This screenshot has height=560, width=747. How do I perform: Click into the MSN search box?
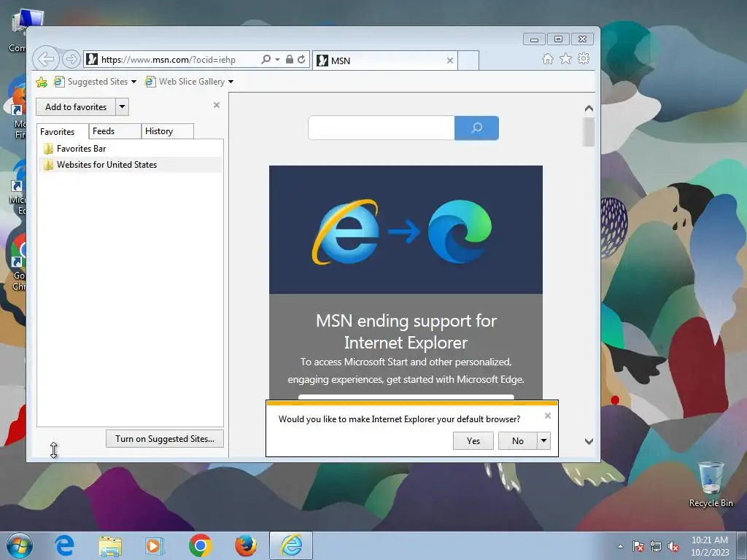point(381,128)
